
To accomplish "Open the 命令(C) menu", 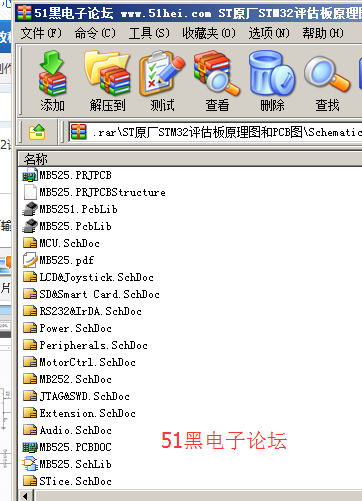I will (x=95, y=33).
